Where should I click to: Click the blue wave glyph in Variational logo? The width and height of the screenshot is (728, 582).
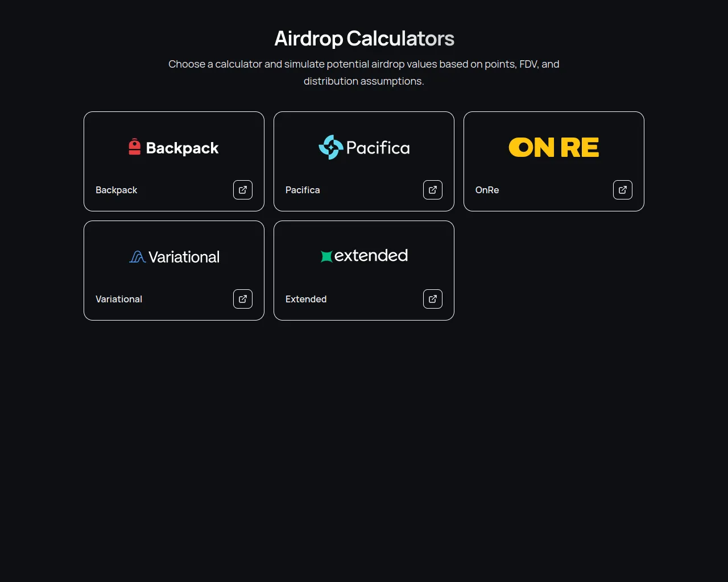pyautogui.click(x=138, y=257)
